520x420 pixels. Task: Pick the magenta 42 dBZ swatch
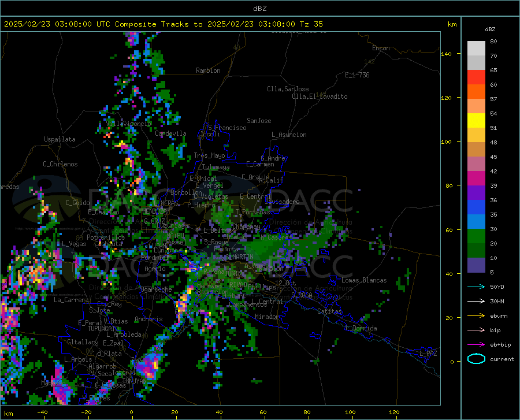[476, 179]
